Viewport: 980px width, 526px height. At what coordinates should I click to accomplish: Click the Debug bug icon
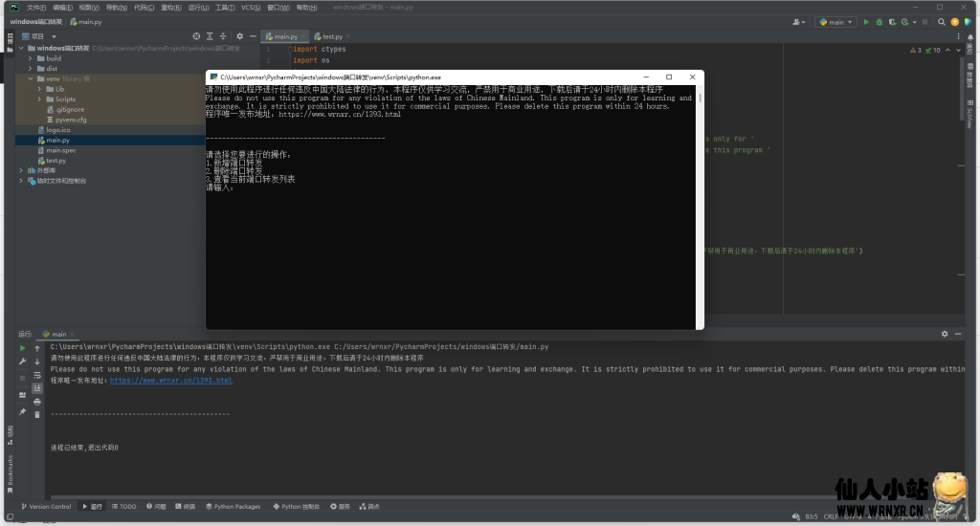point(879,21)
